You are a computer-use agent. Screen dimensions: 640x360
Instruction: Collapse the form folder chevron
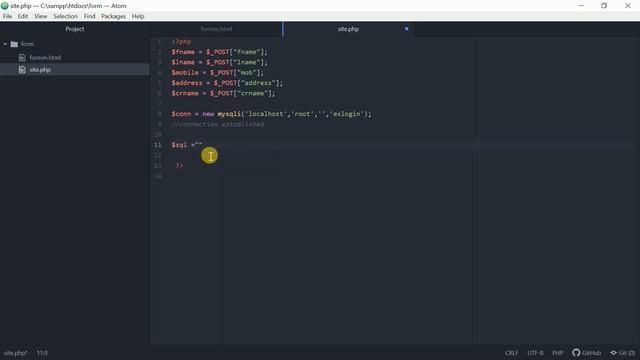(x=5, y=44)
